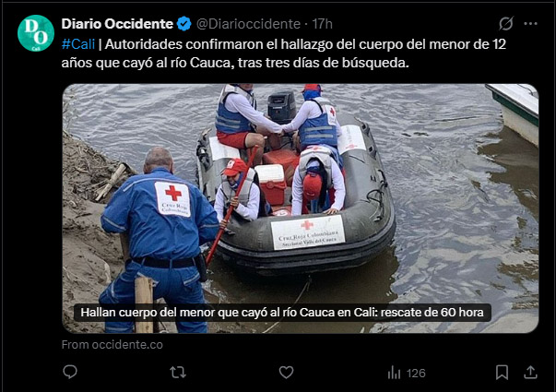556x392 pixels.
Task: Click the 17h timestamp
Action: point(322,24)
